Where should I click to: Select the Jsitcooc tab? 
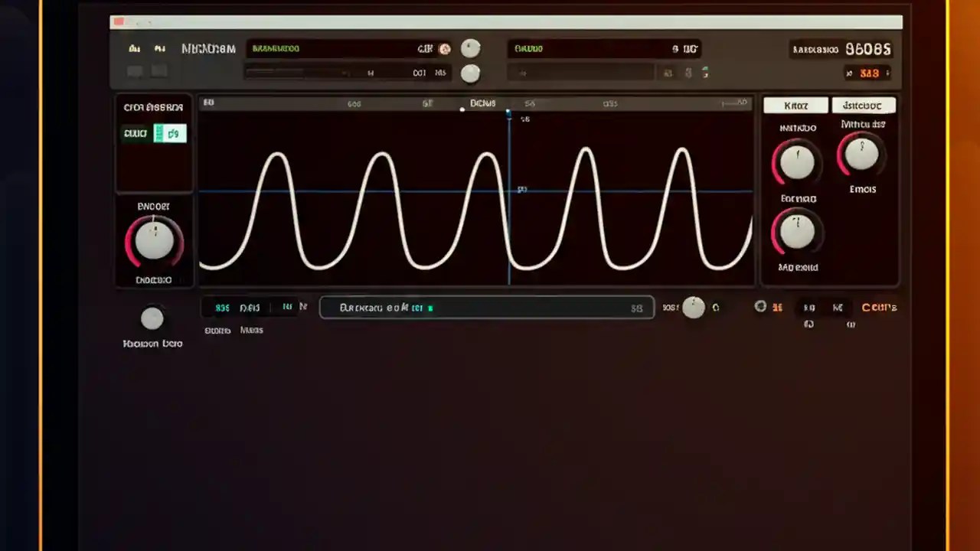tap(864, 105)
